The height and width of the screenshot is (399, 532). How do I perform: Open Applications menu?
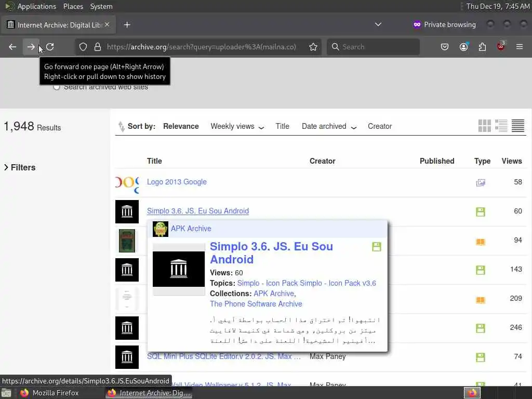37,6
